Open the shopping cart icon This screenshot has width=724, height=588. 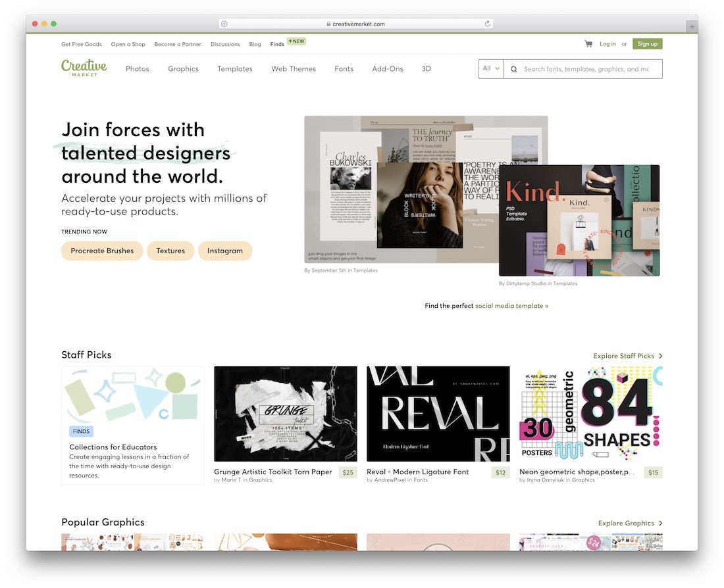588,44
